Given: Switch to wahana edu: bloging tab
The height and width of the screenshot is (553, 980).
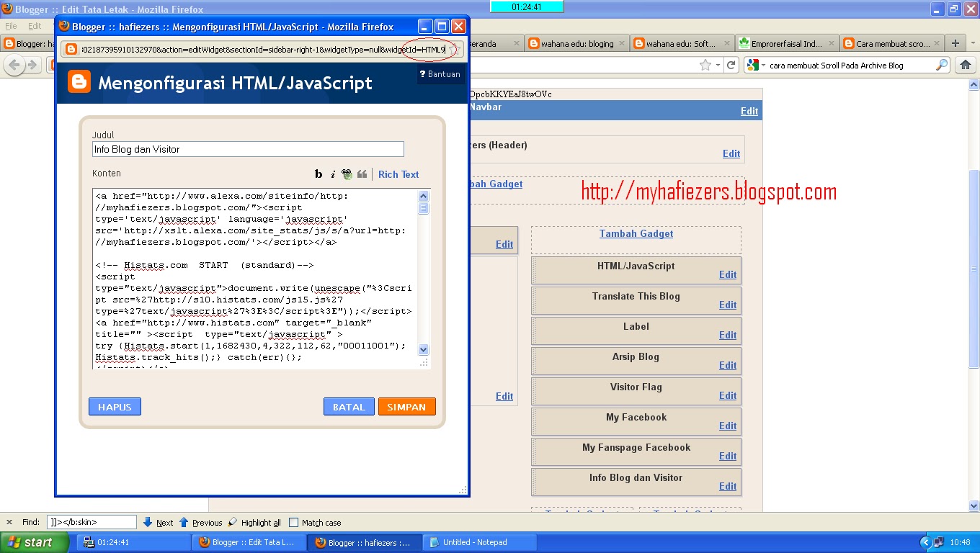Looking at the screenshot, I should [576, 43].
